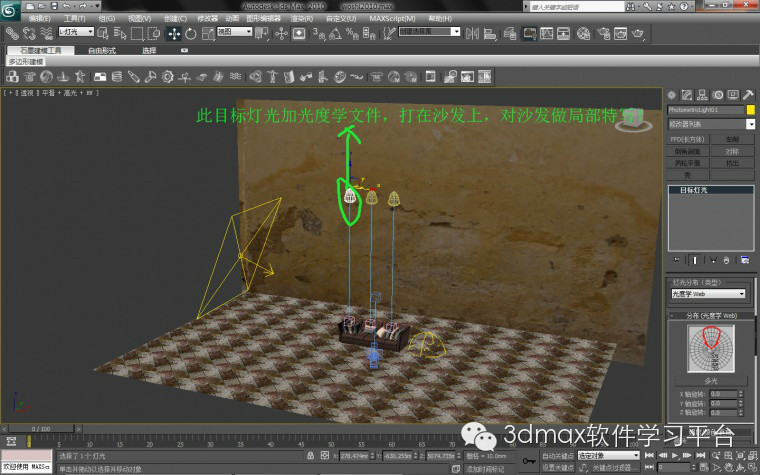Toggle Angle Snap
Image resolution: width=760 pixels, height=475 pixels.
tap(335, 33)
